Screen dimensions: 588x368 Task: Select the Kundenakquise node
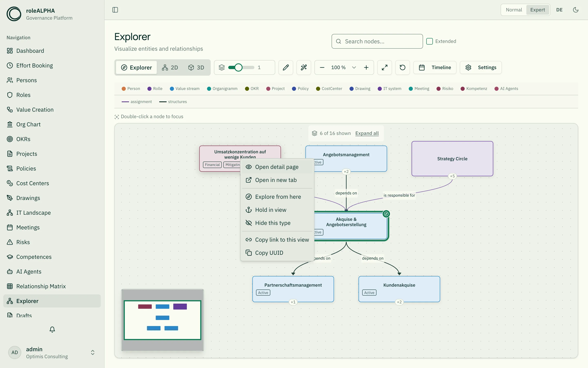click(399, 289)
